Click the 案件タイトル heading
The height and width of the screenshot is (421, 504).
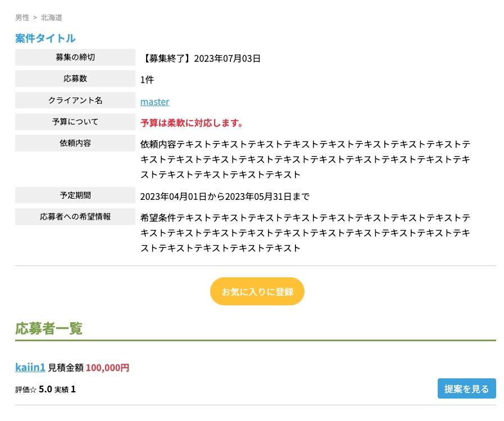(x=45, y=38)
